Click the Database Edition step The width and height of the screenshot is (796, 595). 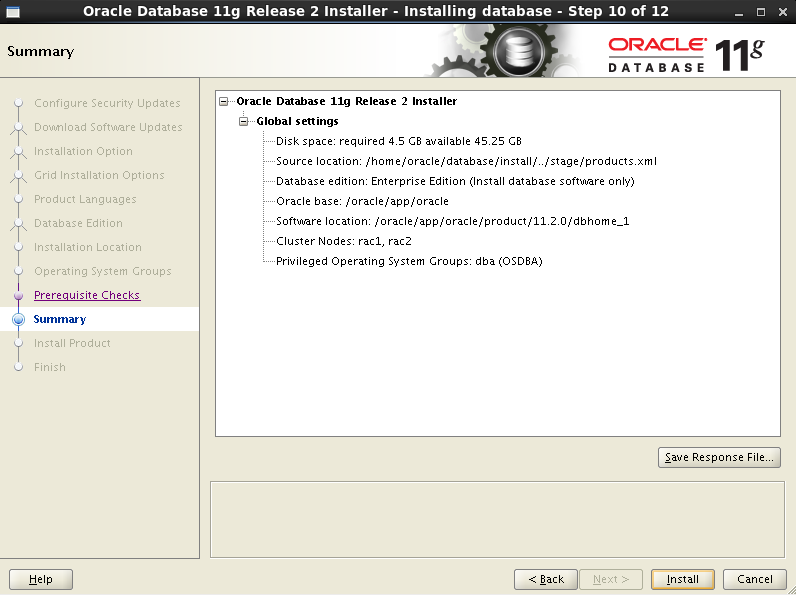(78, 223)
